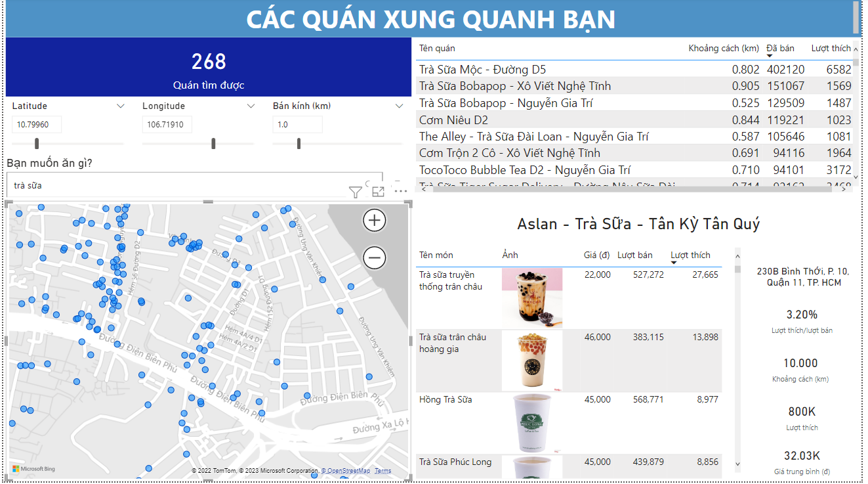
Task: Select TocoToco Bubble Tea D2 row
Action: pyautogui.click(x=634, y=170)
